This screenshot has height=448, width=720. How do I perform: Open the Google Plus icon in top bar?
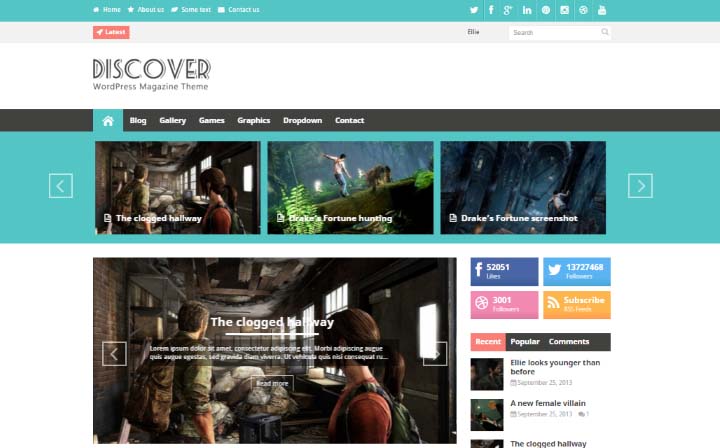(x=508, y=10)
